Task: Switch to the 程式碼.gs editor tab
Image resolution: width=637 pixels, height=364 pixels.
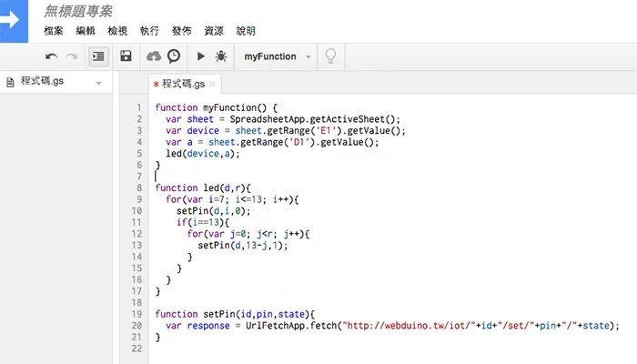Action: (183, 84)
